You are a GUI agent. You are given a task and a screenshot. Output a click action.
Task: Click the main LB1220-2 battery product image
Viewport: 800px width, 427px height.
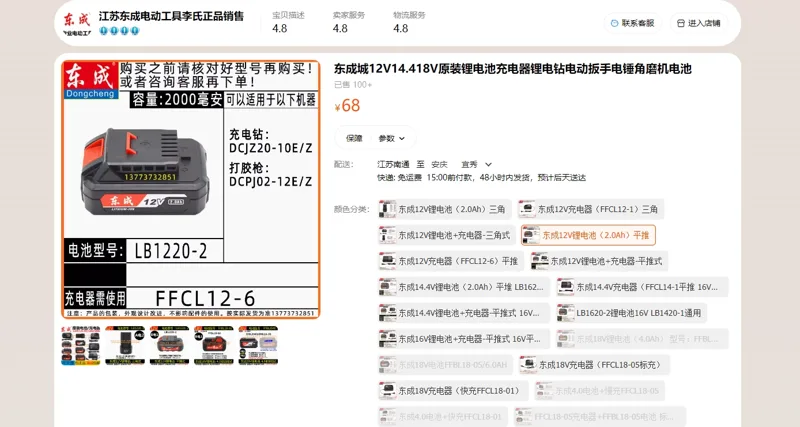click(191, 189)
